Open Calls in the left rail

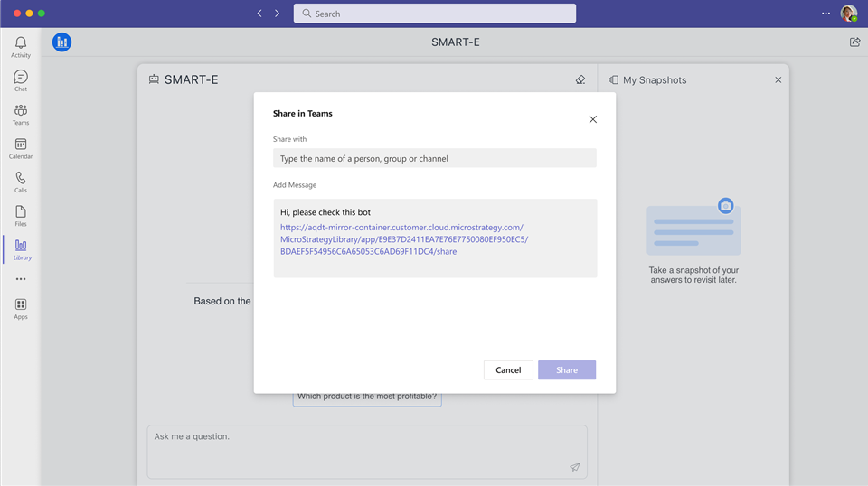[x=20, y=182]
